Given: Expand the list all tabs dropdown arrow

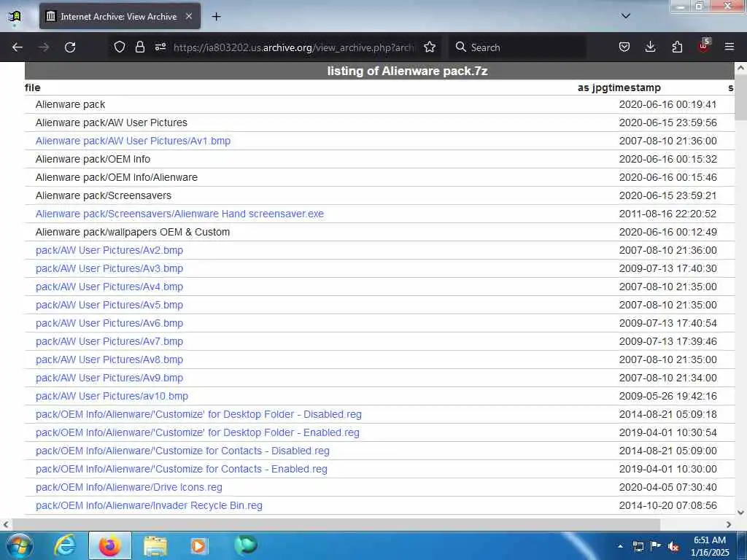Looking at the screenshot, I should tap(626, 16).
